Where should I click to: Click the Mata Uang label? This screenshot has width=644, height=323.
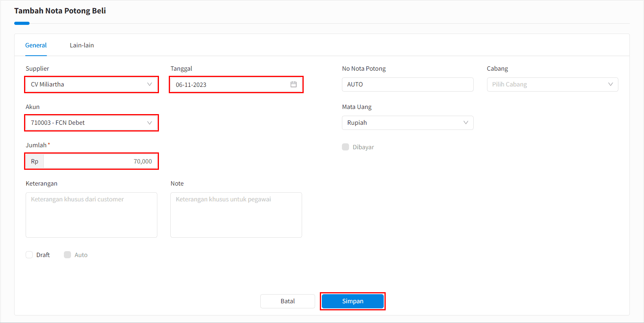[357, 107]
